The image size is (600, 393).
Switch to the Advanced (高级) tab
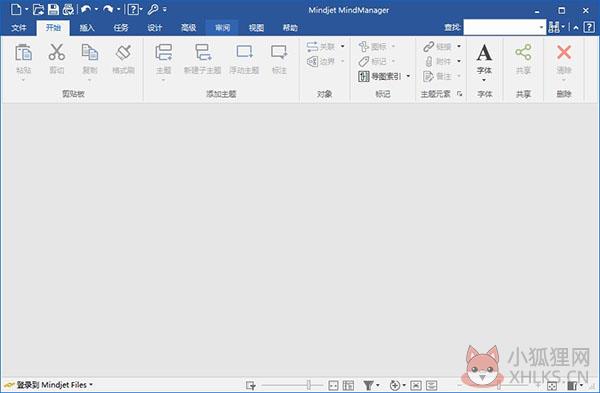coord(188,28)
